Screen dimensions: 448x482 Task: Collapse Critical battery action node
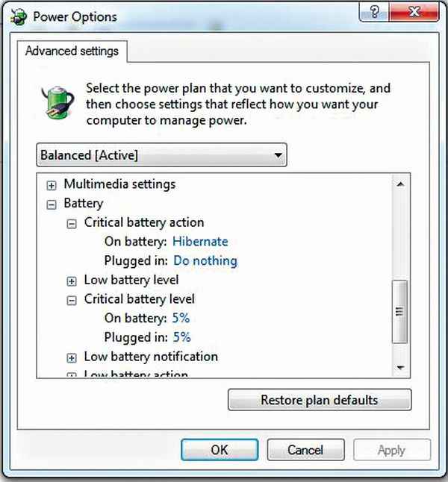point(72,224)
